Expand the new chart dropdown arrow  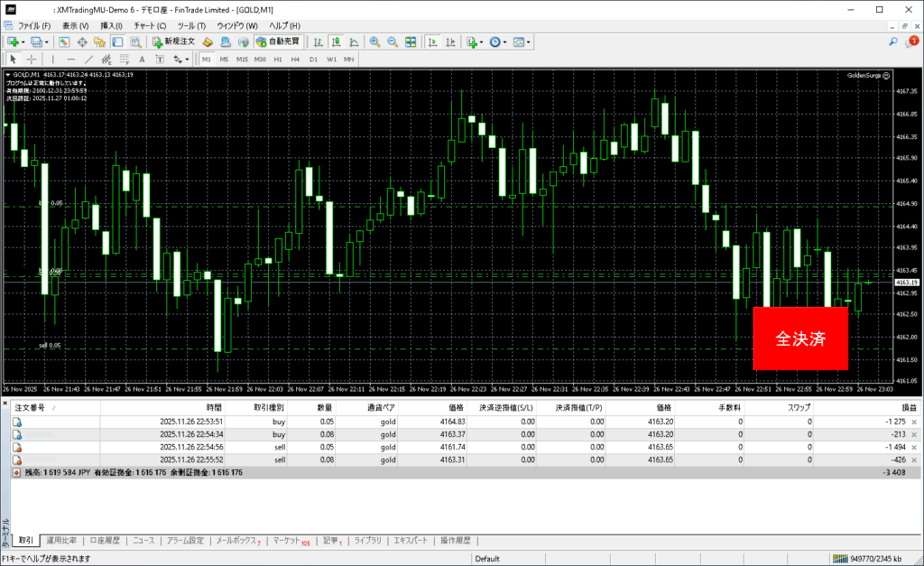(23, 42)
